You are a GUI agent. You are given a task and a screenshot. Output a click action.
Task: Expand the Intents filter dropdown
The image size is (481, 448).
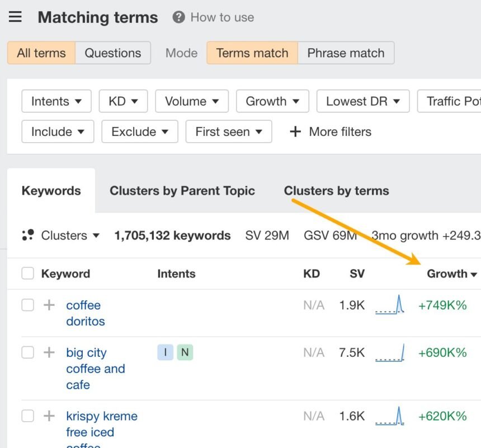pos(56,101)
